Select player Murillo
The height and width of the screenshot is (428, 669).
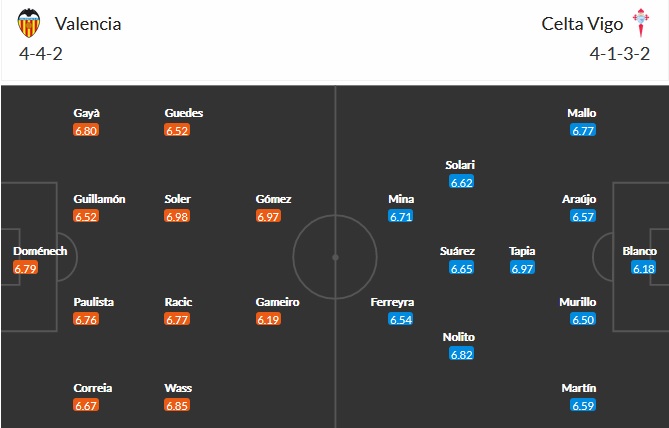[x=579, y=302]
